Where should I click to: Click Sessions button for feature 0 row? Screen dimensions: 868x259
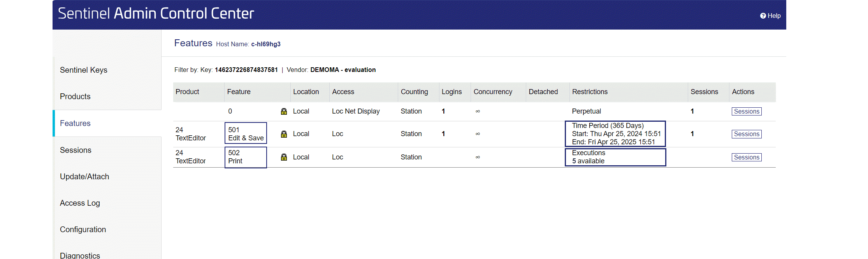[746, 112]
